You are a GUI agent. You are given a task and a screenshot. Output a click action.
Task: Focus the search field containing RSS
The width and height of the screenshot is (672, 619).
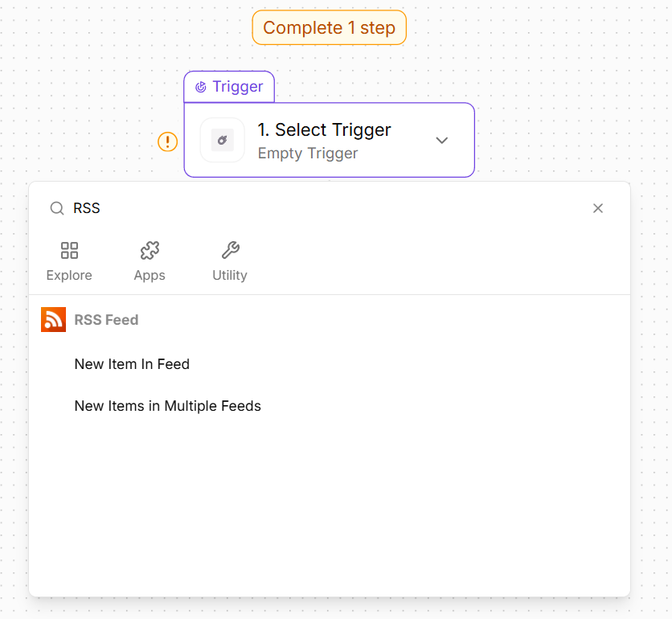click(322, 208)
